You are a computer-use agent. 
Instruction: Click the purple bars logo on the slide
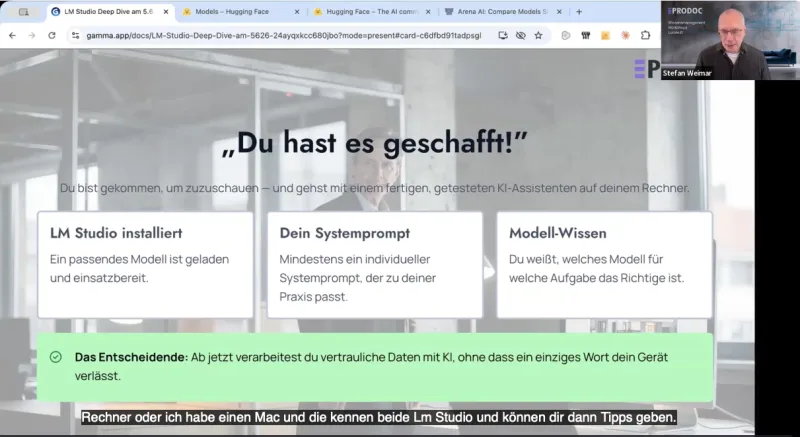[x=640, y=69]
